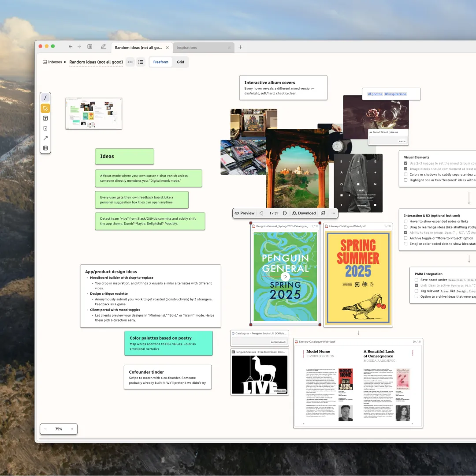Screen dimensions: 476x476
Task: Uncheck 'Link ideas to active Projects' checkbox
Action: [416, 285]
